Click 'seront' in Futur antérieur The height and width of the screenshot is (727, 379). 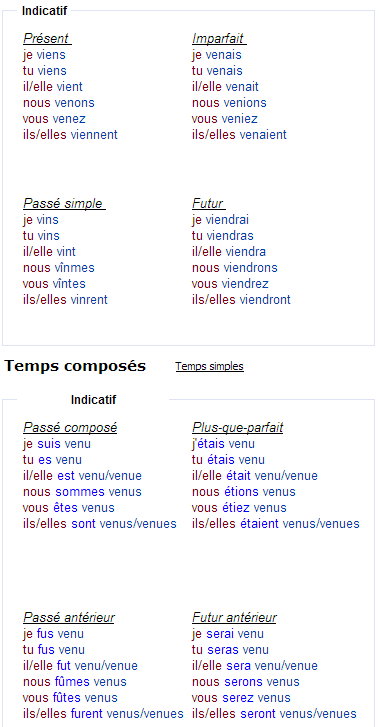(x=257, y=714)
